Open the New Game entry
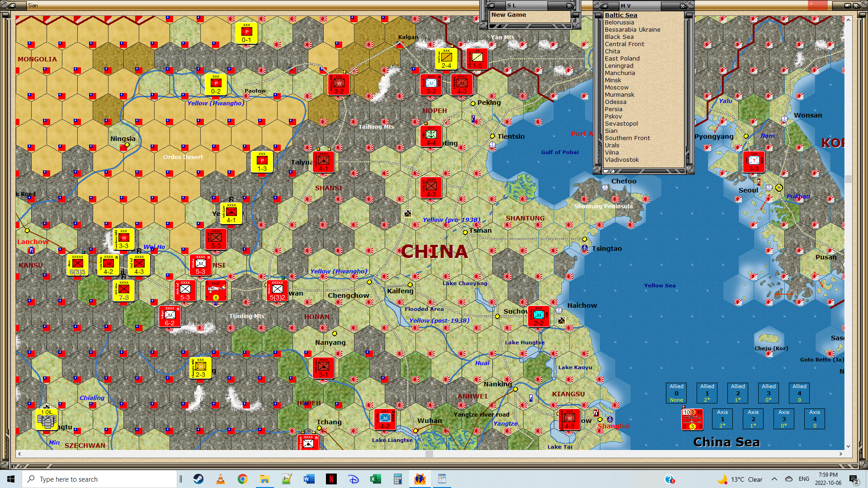 [x=509, y=15]
